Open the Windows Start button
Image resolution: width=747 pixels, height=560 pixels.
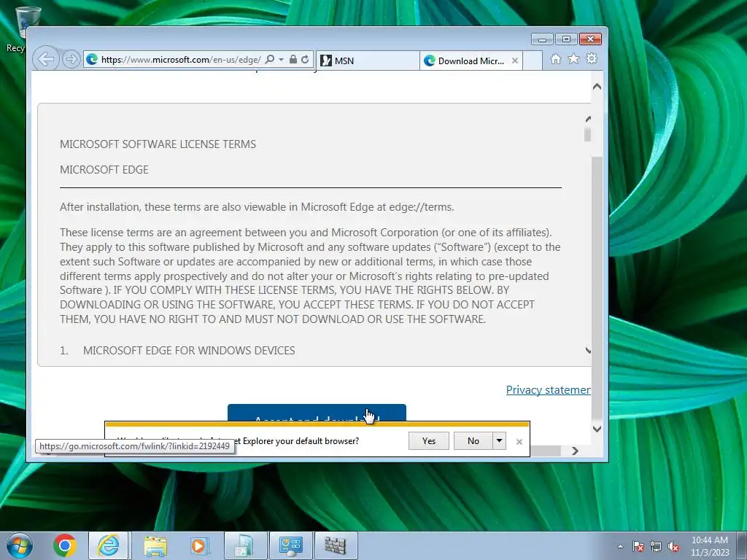pos(20,545)
